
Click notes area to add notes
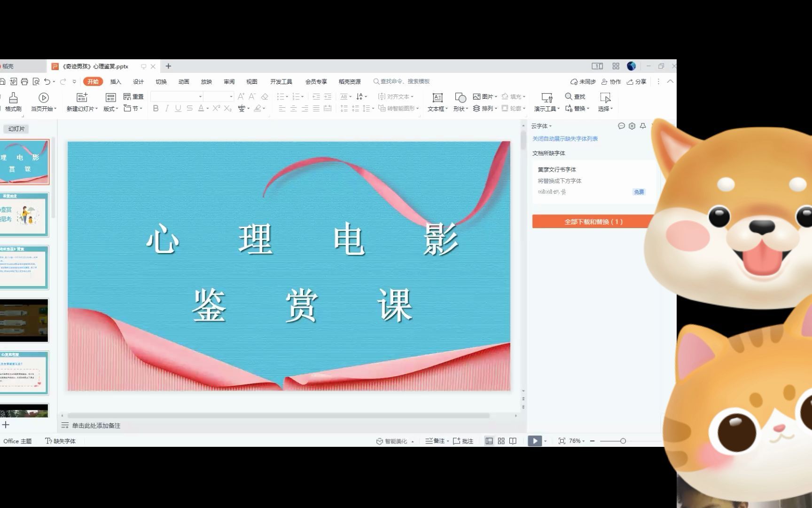coord(96,425)
